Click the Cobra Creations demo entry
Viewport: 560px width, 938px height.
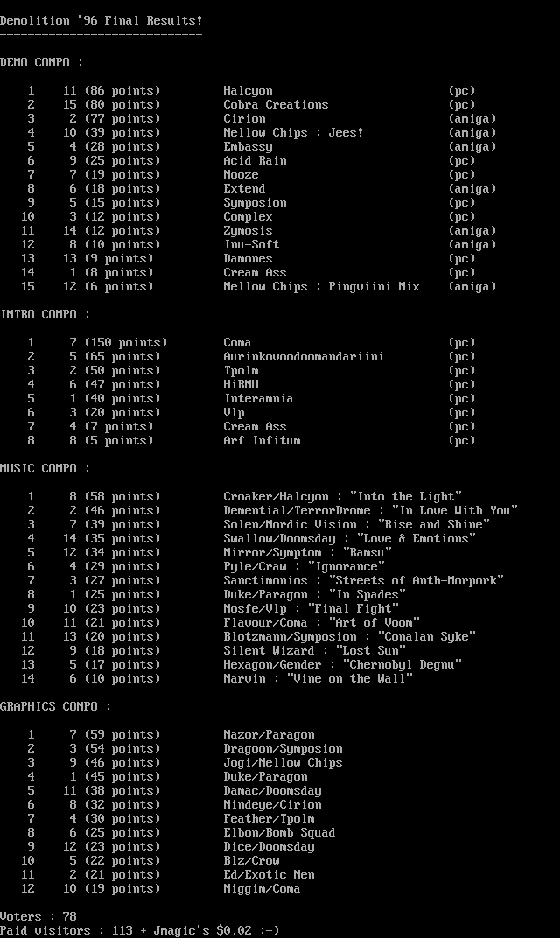click(276, 104)
